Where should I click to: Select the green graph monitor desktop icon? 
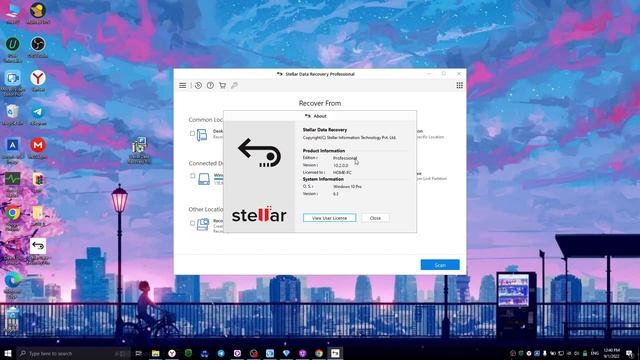pyautogui.click(x=13, y=184)
